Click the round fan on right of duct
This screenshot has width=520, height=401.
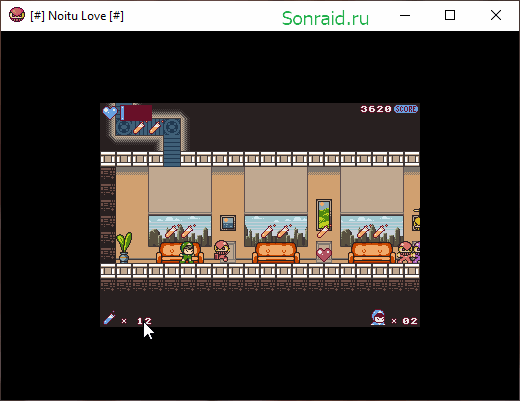click(x=172, y=127)
